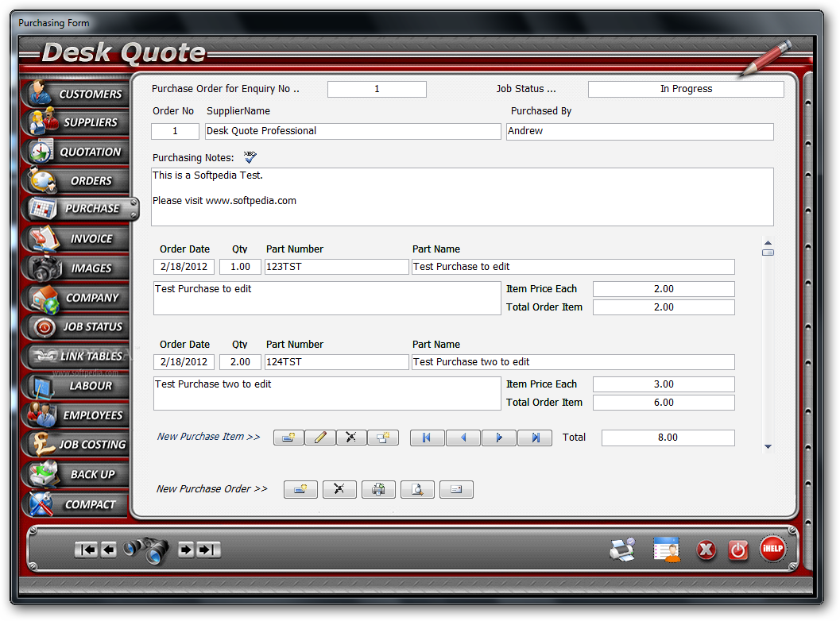Viewport: 840px width, 621px height.
Task: Open the Job Status section
Action: coord(76,326)
